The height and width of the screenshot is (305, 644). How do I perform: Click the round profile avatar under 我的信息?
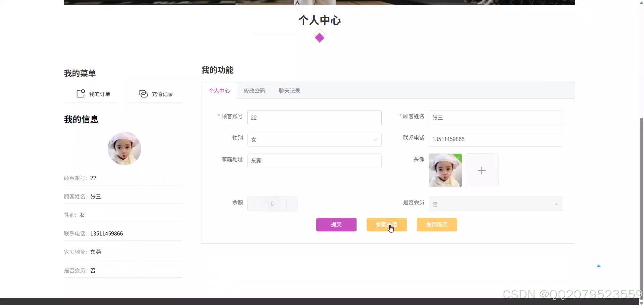pos(124,148)
